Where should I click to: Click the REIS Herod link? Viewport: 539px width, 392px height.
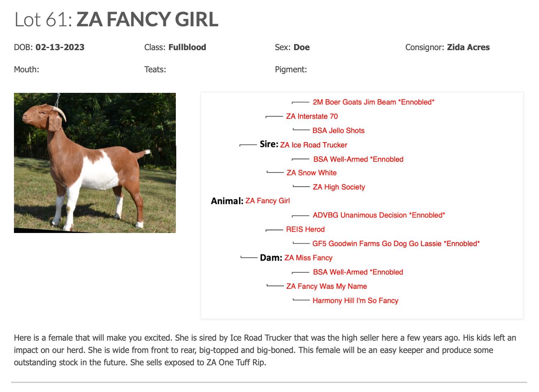tap(305, 229)
